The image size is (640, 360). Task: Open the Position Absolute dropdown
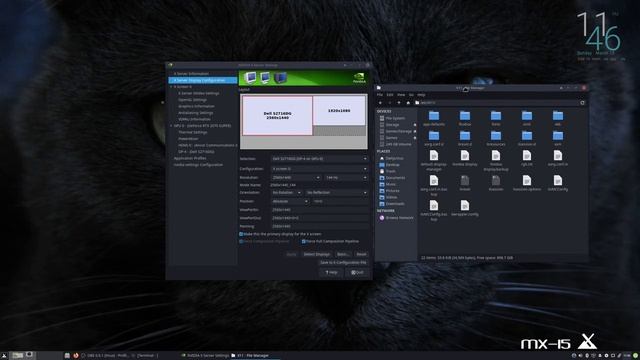[290, 201]
